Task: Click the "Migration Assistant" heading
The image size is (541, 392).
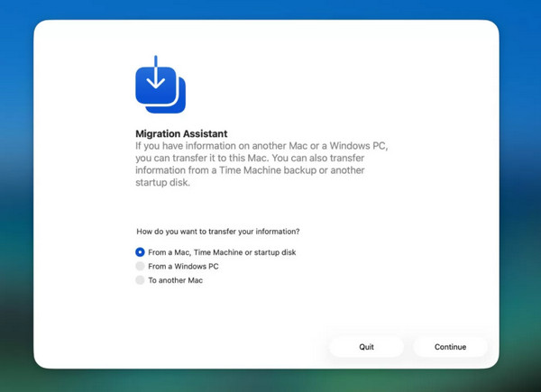Action: coord(181,133)
